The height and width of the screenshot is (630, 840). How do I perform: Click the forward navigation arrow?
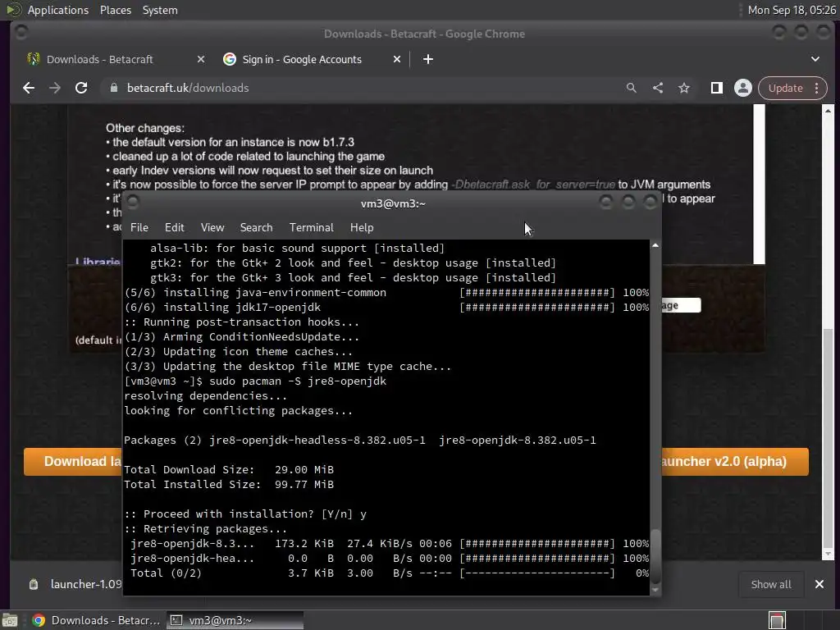tap(55, 88)
